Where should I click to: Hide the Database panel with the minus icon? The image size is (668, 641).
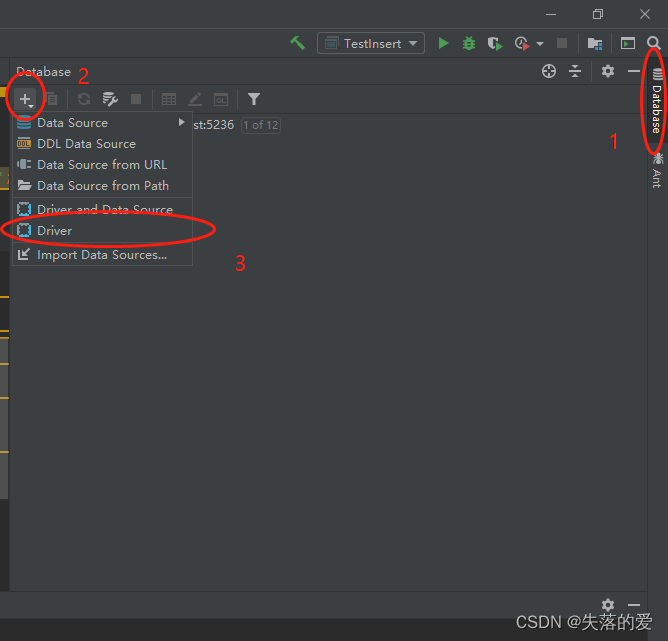[x=633, y=71]
